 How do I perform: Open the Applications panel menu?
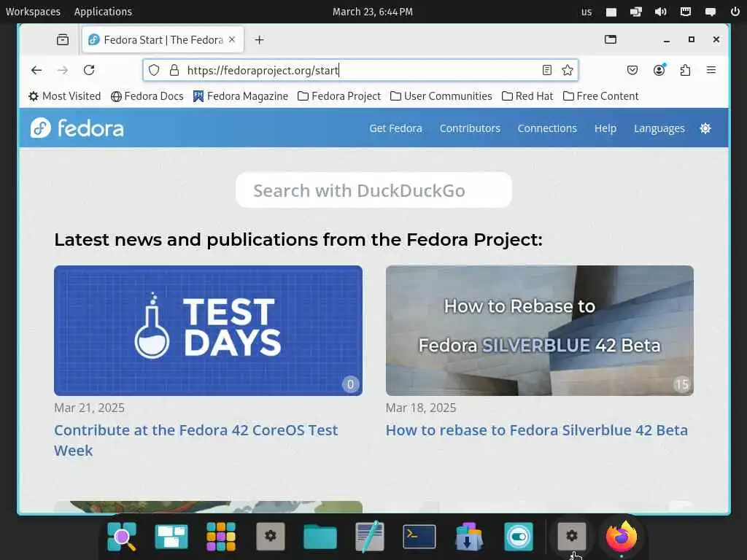tap(103, 12)
